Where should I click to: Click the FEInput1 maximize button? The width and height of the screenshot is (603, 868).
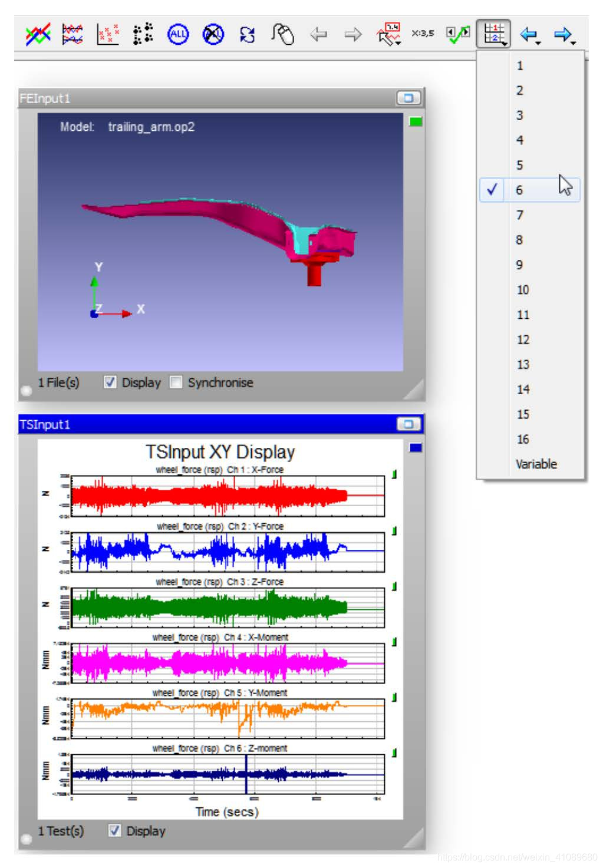(408, 98)
